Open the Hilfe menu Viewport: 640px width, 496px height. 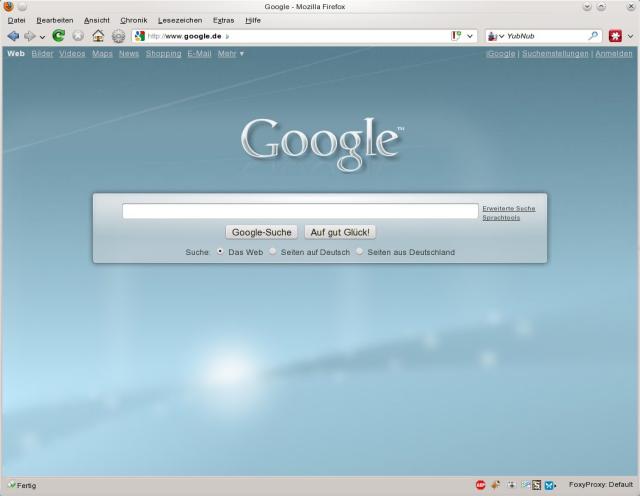coord(253,20)
